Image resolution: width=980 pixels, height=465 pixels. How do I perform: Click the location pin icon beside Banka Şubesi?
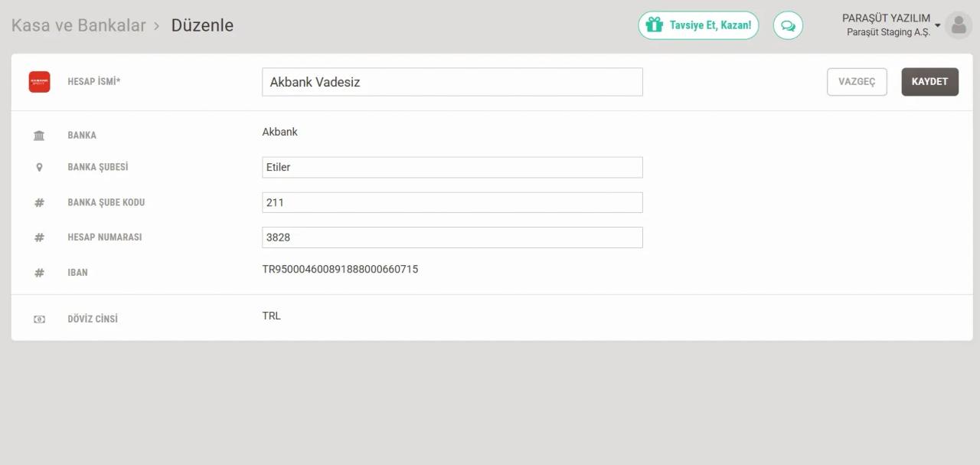(x=39, y=167)
